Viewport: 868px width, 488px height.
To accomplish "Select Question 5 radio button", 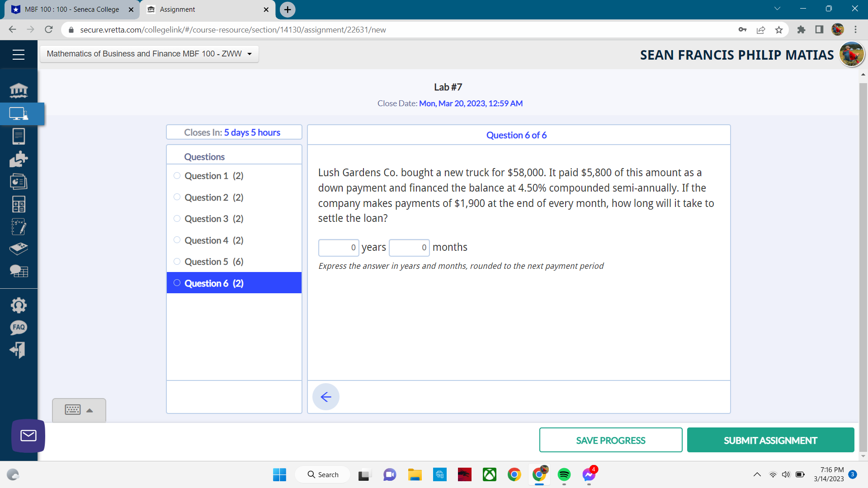I will pyautogui.click(x=177, y=262).
